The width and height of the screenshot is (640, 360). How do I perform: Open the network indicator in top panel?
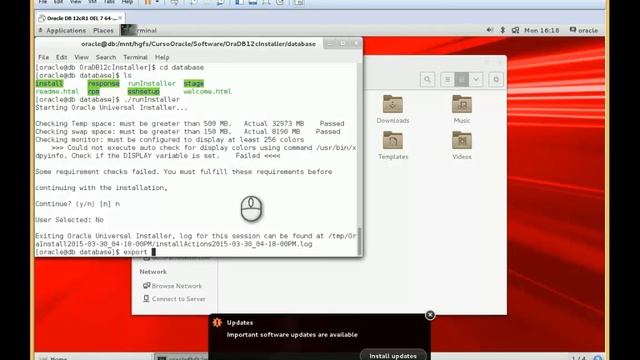pyautogui.click(x=516, y=30)
